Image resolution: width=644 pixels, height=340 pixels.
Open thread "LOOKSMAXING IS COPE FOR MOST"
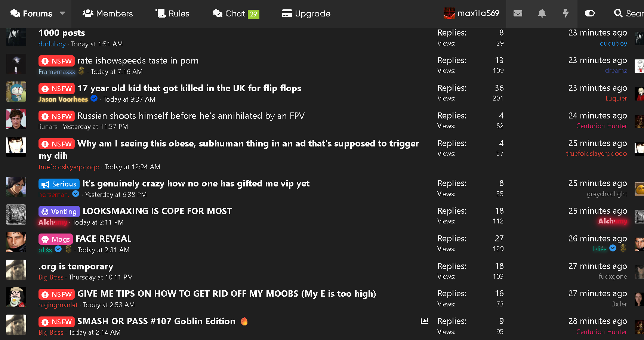(157, 211)
